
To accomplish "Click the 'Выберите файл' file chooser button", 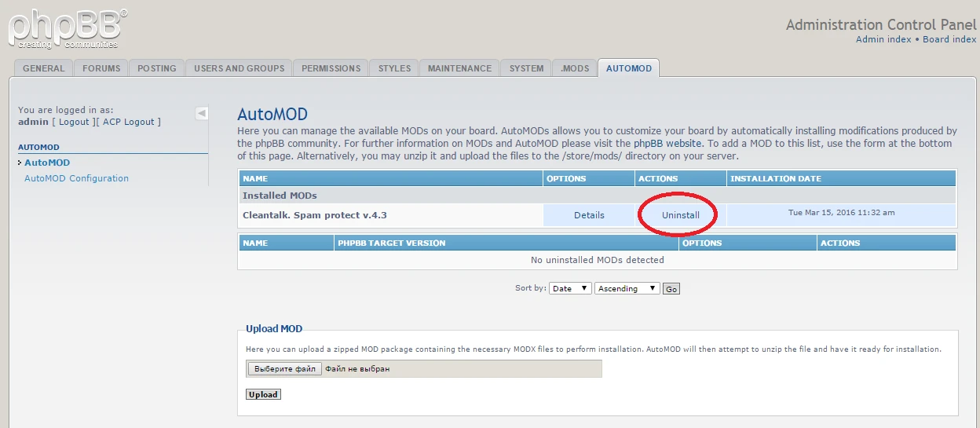I will 285,368.
